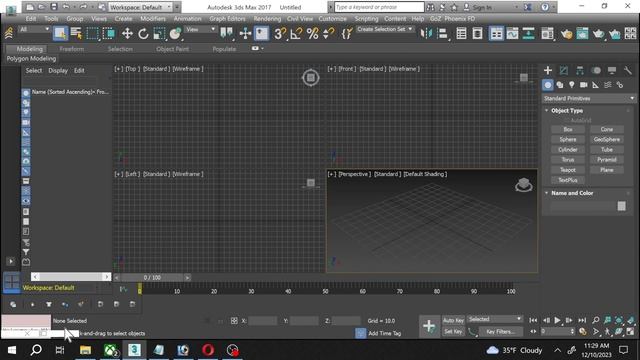Click the Box primitive button
The height and width of the screenshot is (360, 640).
click(x=568, y=129)
